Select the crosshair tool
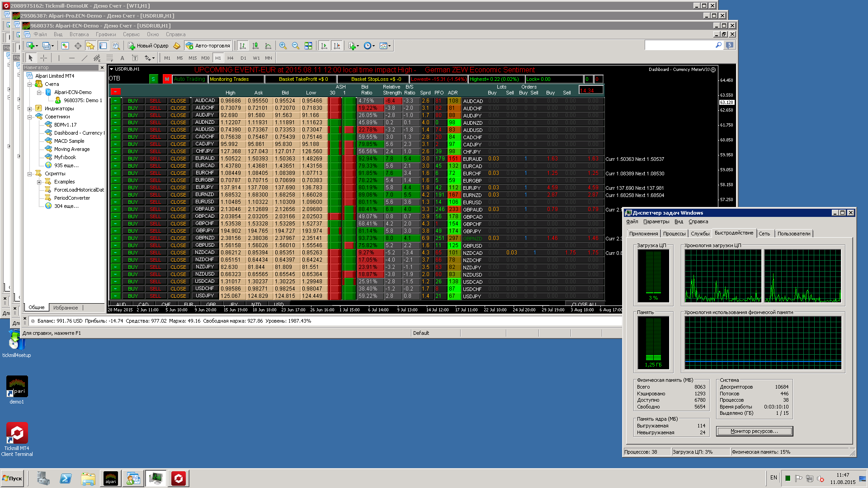The width and height of the screenshot is (868, 488). (x=43, y=58)
